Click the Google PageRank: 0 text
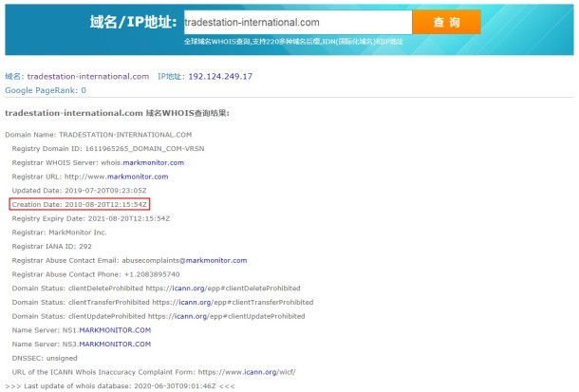579x392 pixels. (x=46, y=90)
